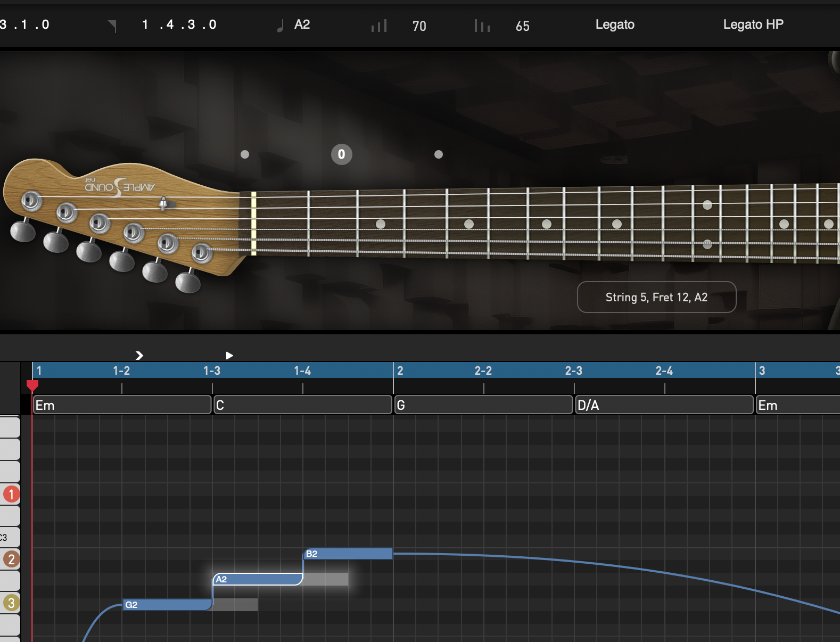Select the highlighted A2 note block
This screenshot has width=840, height=642.
258,579
